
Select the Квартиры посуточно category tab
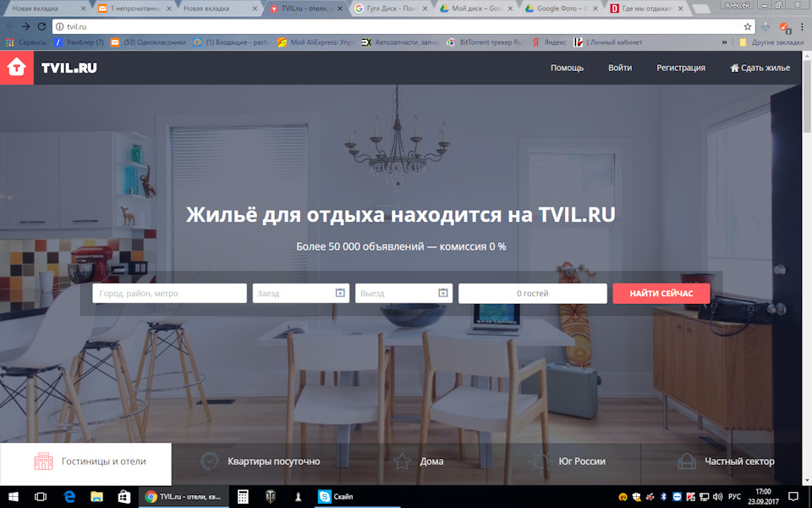(x=260, y=461)
